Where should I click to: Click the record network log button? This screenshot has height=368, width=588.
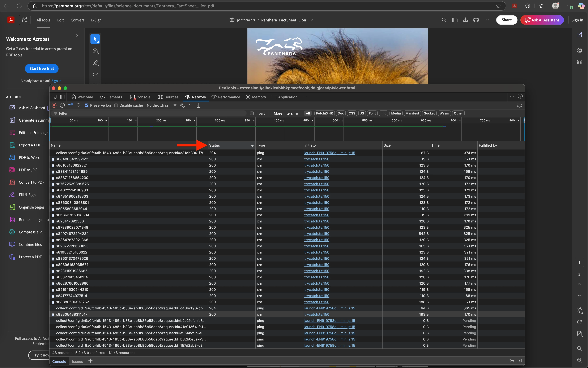[x=54, y=105]
